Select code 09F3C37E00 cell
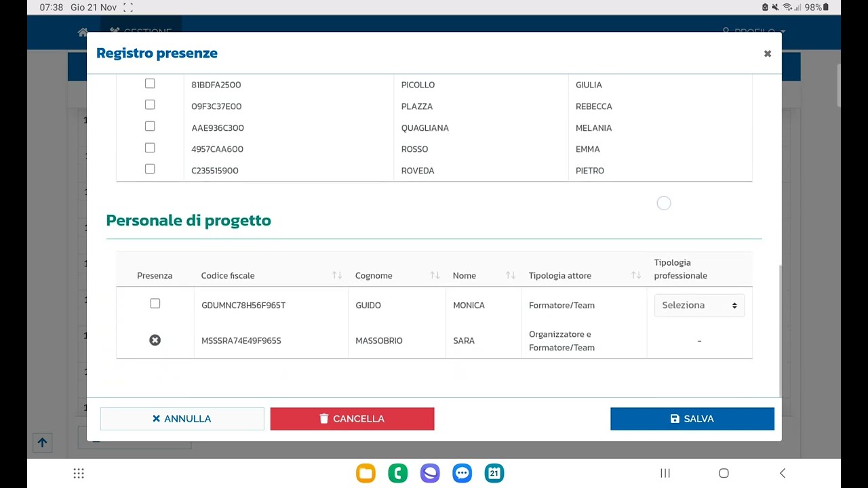Image resolution: width=868 pixels, height=488 pixels. [x=216, y=106]
